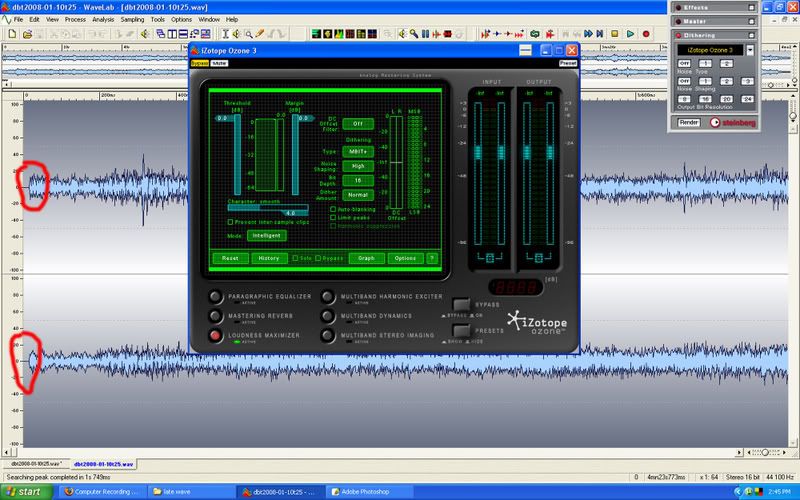This screenshot has width=800, height=500.
Task: Toggle Multiband Stereo Imaging module button
Action: click(328, 336)
